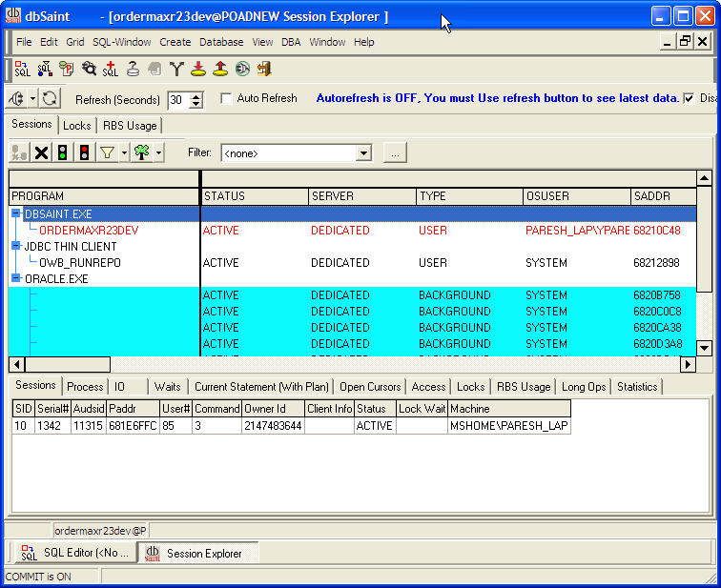Switch to the upper RBS Usage tab

(130, 126)
